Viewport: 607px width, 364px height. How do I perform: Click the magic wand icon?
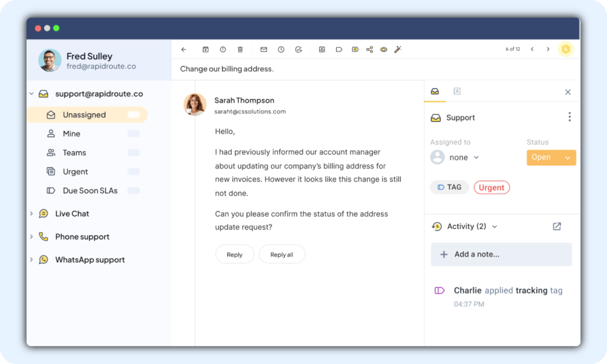click(x=398, y=49)
